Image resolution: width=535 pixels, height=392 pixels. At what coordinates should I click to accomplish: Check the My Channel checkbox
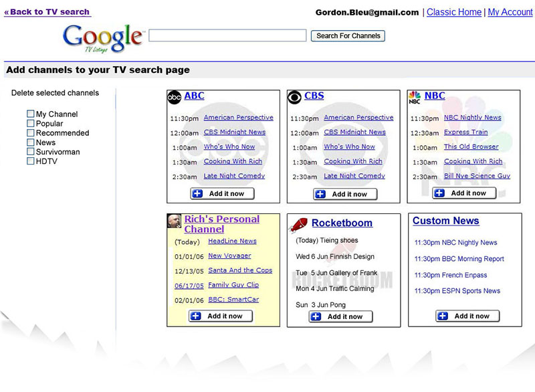(x=31, y=114)
